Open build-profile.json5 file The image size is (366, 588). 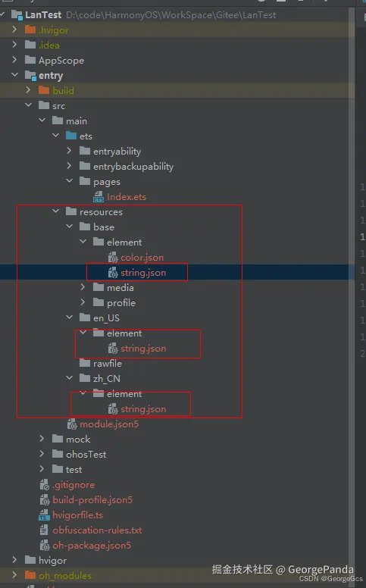pos(92,499)
